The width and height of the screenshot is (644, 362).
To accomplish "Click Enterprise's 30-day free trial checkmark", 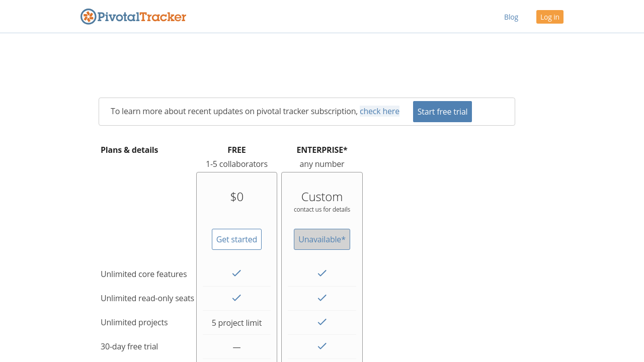I will (322, 346).
